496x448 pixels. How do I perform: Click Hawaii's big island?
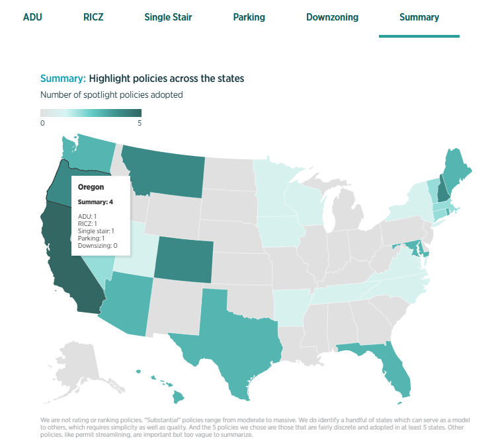point(179,396)
